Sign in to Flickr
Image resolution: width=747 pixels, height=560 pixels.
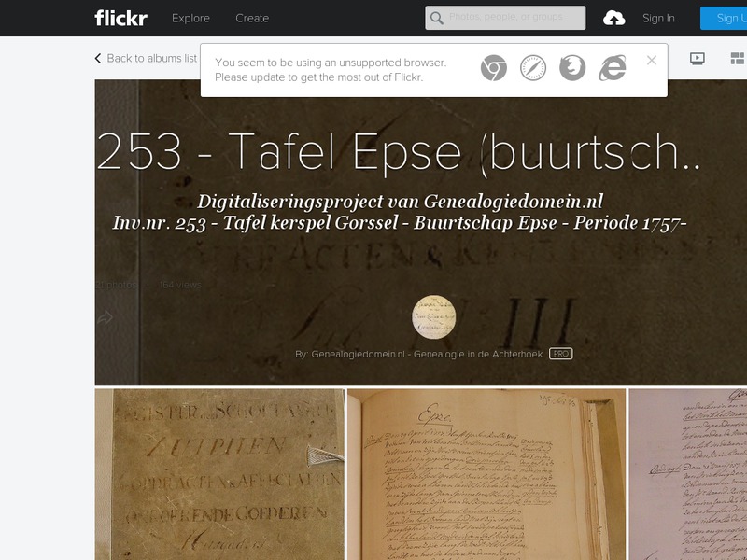(x=657, y=18)
